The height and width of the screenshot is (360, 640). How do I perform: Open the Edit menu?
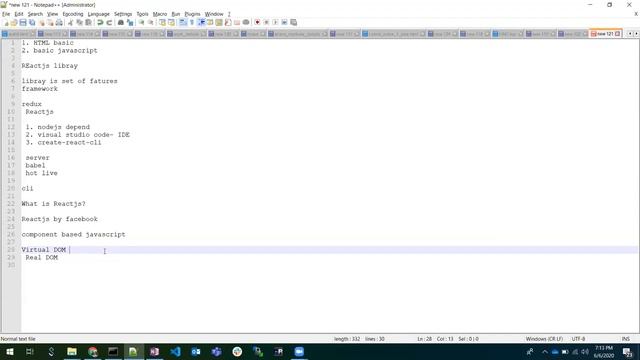click(19, 14)
